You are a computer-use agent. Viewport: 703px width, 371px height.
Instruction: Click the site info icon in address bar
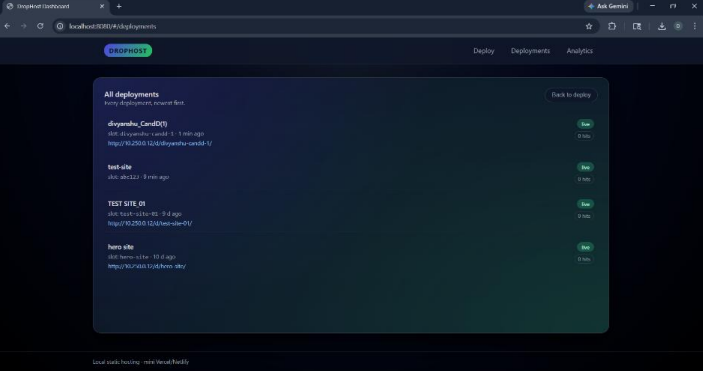point(60,26)
